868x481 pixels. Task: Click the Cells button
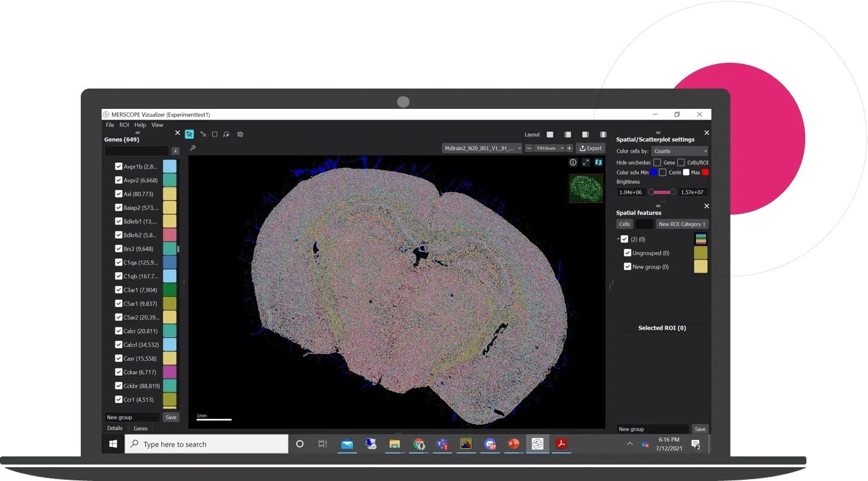[625, 224]
